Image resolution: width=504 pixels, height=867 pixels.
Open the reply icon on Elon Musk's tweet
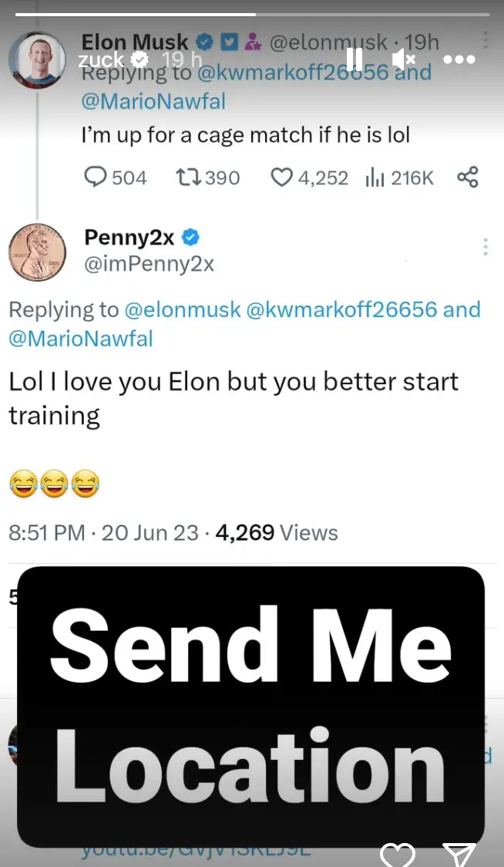click(96, 177)
